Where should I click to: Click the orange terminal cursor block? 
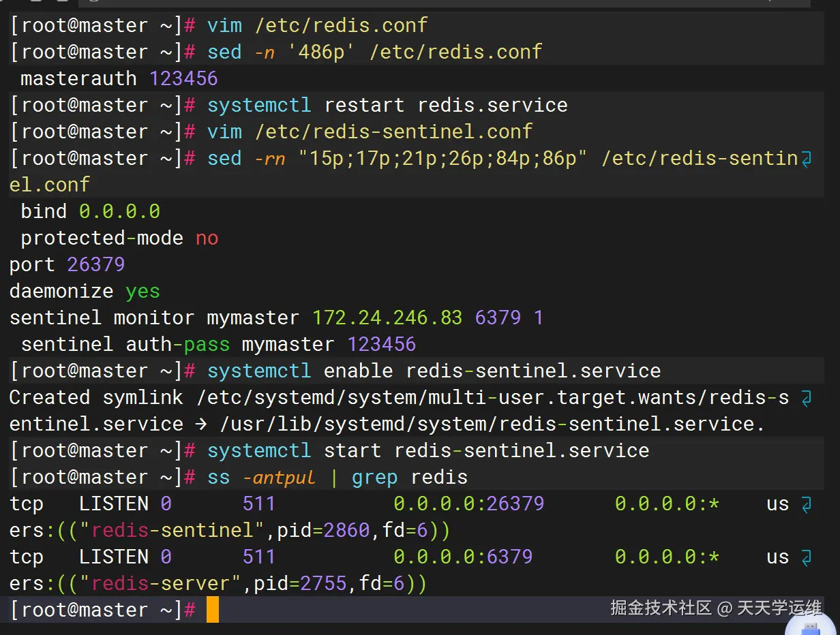[x=213, y=610]
